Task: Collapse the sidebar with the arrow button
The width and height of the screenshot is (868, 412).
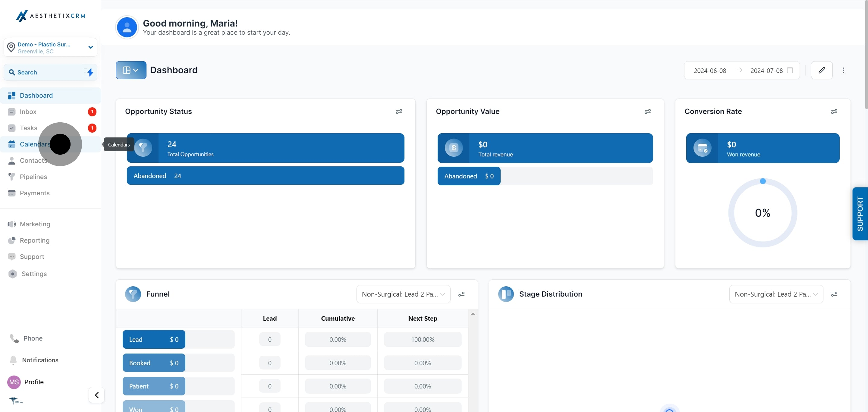Action: (97, 395)
